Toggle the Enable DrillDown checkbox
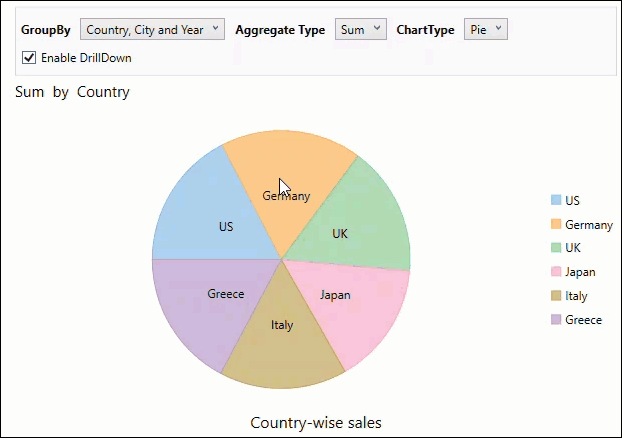The image size is (622, 438). 28,58
